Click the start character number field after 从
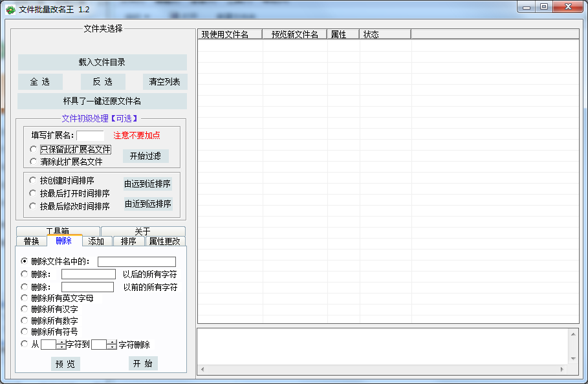Screen dimensions: 588x384 tap(49, 345)
